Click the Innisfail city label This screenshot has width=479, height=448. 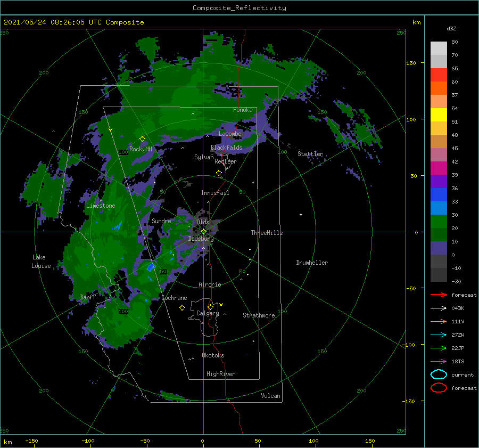click(x=215, y=193)
